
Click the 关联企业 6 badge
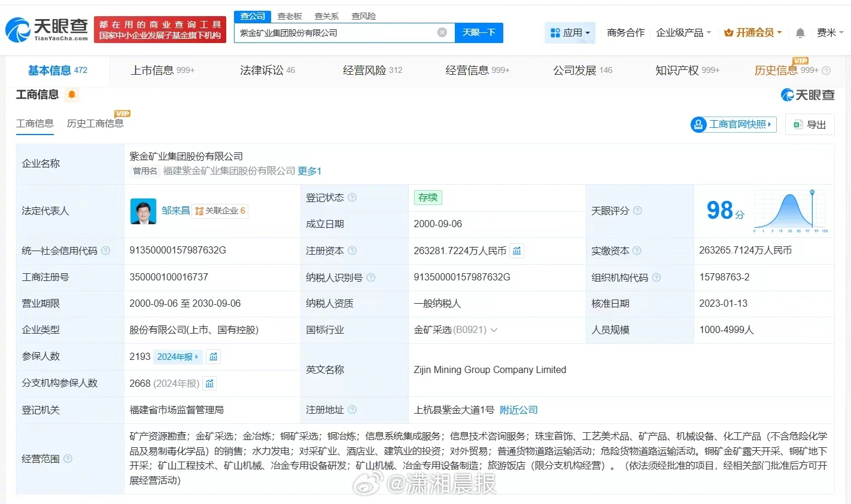click(220, 210)
